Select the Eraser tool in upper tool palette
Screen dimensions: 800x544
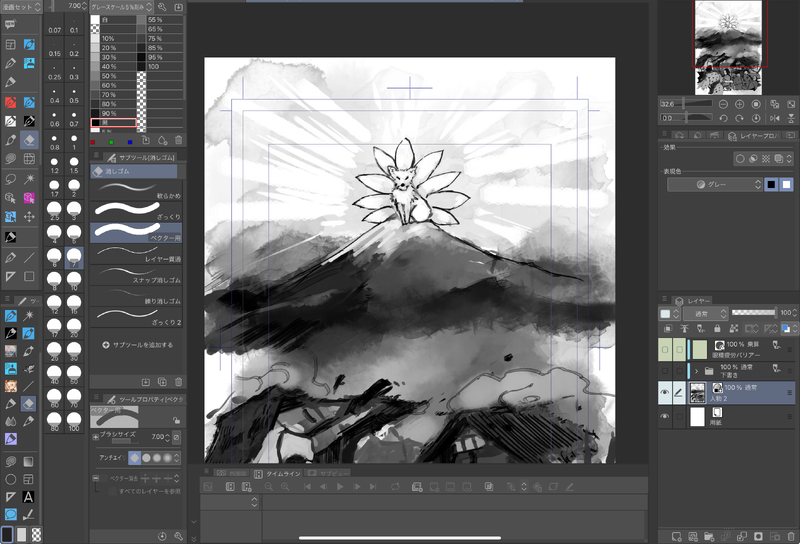coord(29,140)
